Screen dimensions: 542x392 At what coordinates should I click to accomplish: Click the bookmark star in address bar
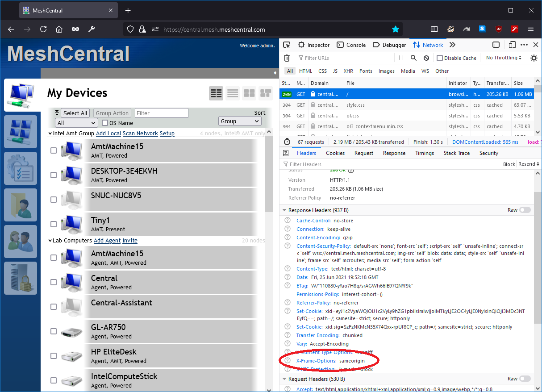point(396,29)
